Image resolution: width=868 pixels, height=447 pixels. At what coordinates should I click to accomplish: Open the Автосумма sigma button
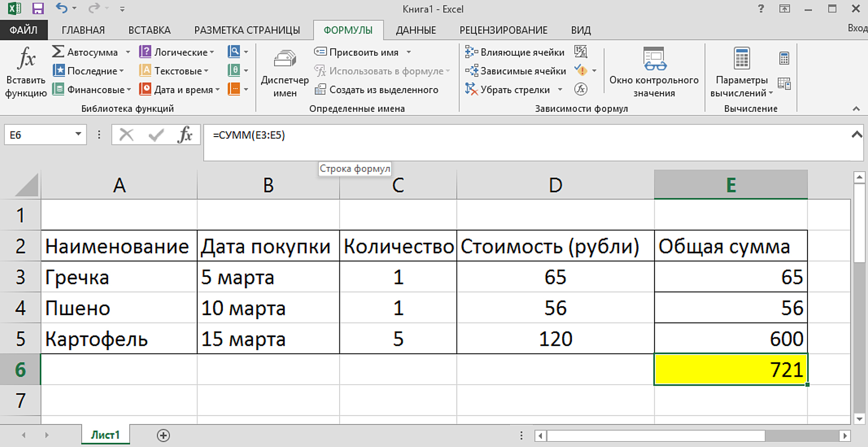(85, 52)
